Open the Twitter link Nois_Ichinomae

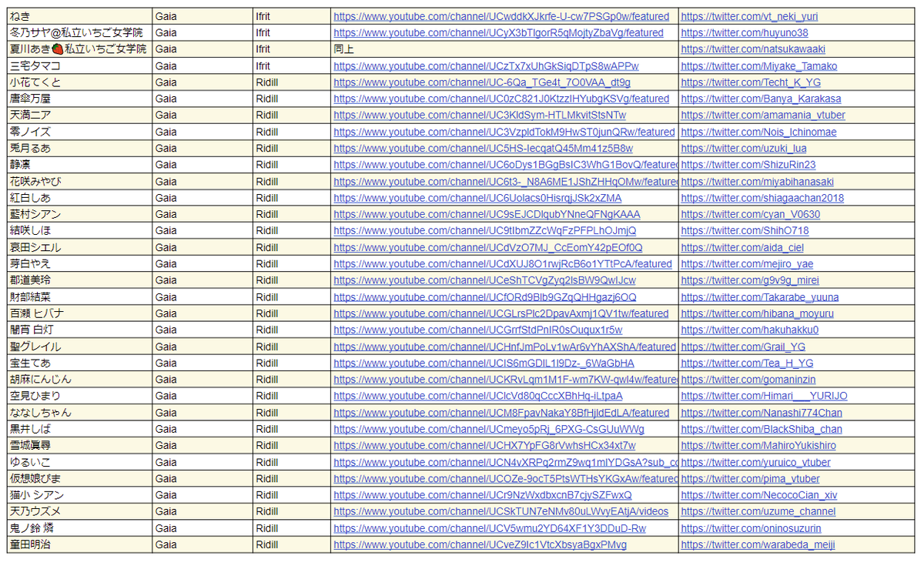tap(758, 132)
